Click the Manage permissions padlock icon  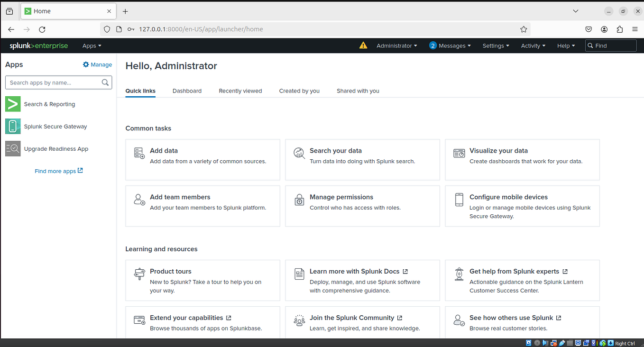pos(299,200)
